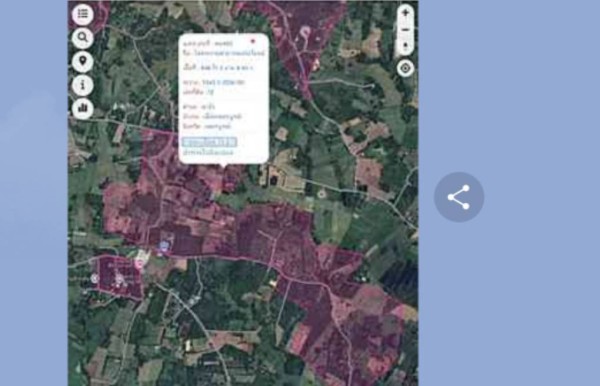
Task: Open the information tool
Action: click(83, 85)
